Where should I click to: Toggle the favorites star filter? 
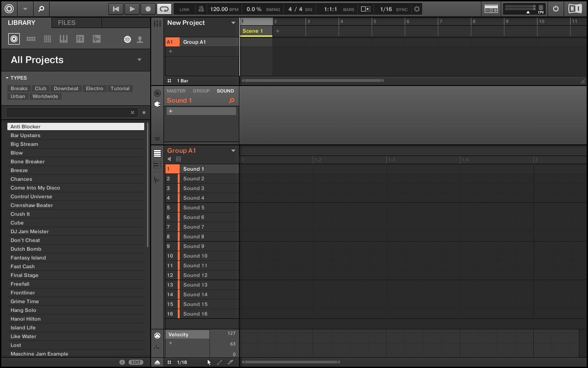click(x=144, y=112)
